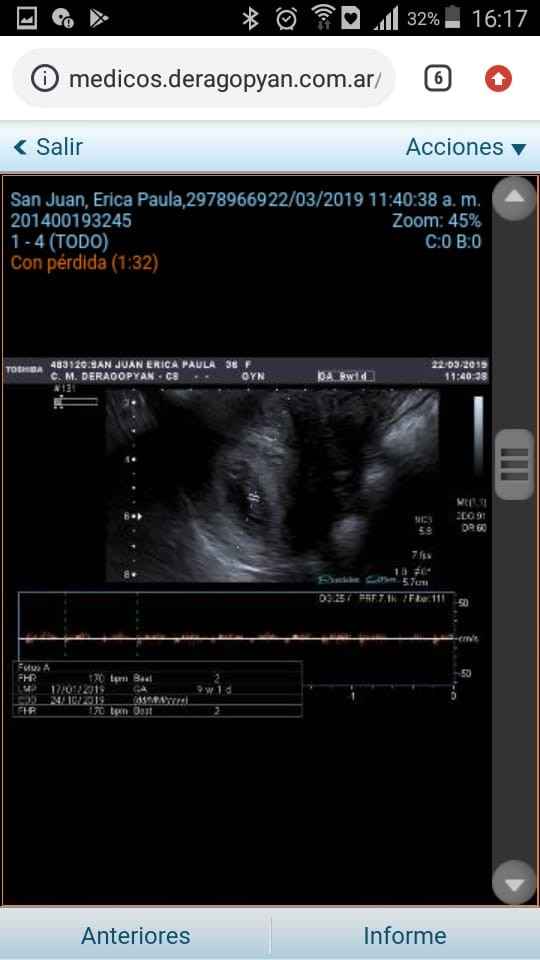The image size is (540, 960).
Task: Open the Informe tab
Action: (x=405, y=936)
